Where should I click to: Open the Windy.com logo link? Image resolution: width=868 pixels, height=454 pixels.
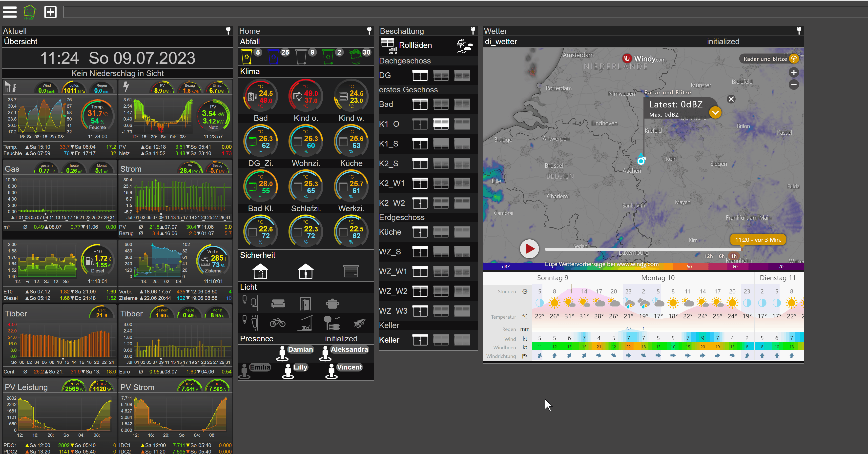pyautogui.click(x=644, y=59)
